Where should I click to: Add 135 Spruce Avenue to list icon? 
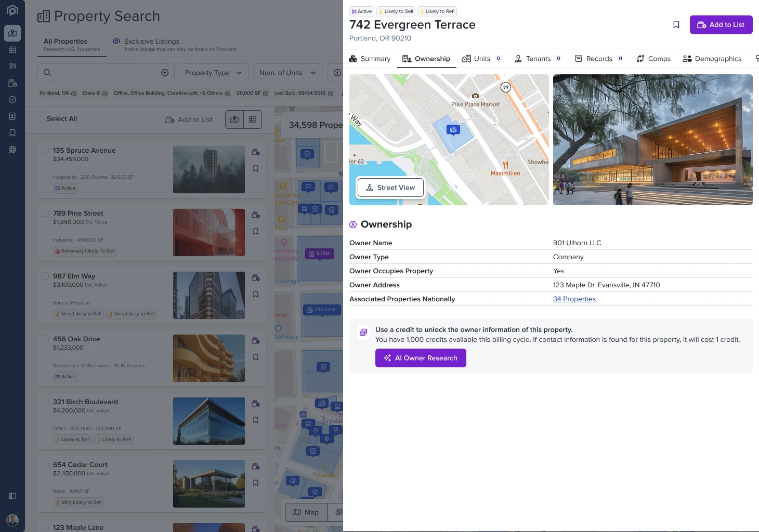pos(256,152)
